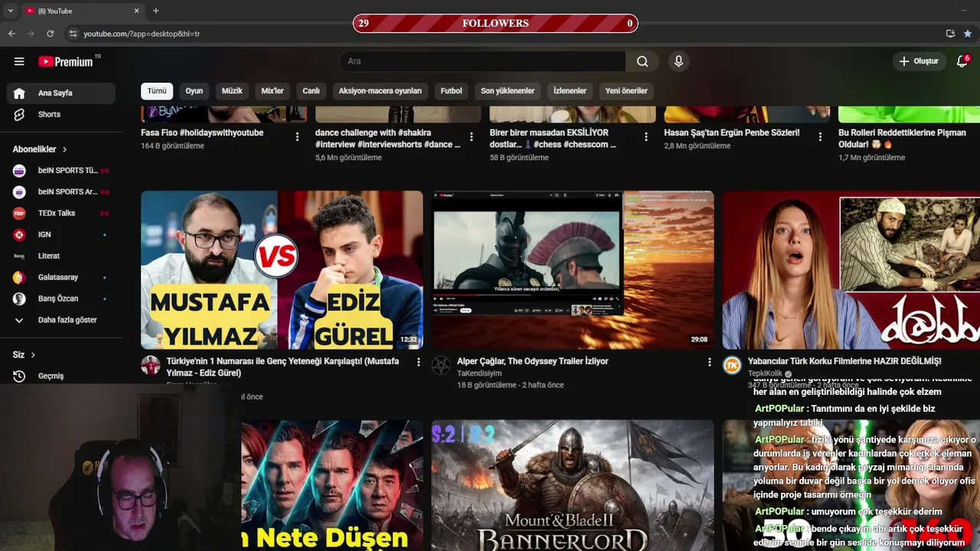The image size is (980, 551).
Task: Select the Futbol filter chip
Action: [451, 91]
